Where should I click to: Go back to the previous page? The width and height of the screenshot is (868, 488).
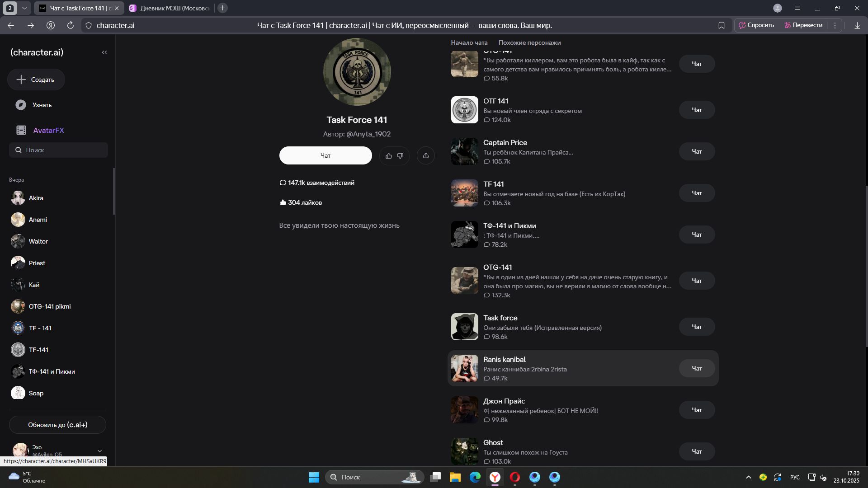click(x=11, y=25)
